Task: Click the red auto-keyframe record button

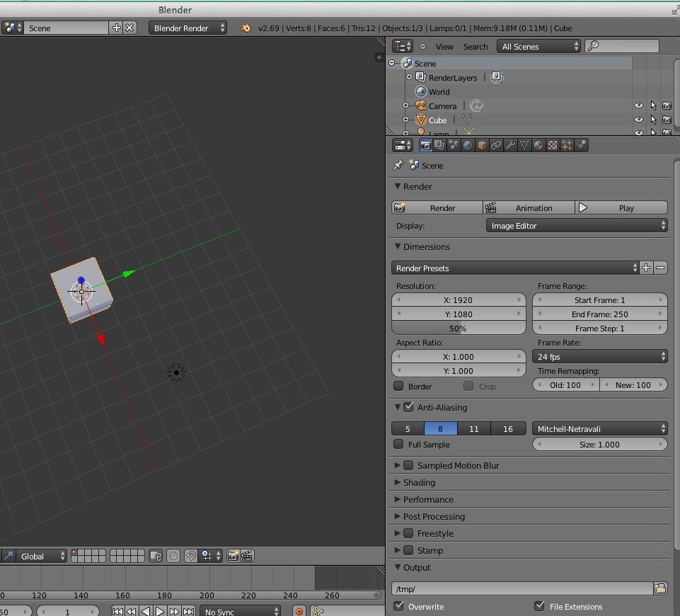Action: coord(299,611)
